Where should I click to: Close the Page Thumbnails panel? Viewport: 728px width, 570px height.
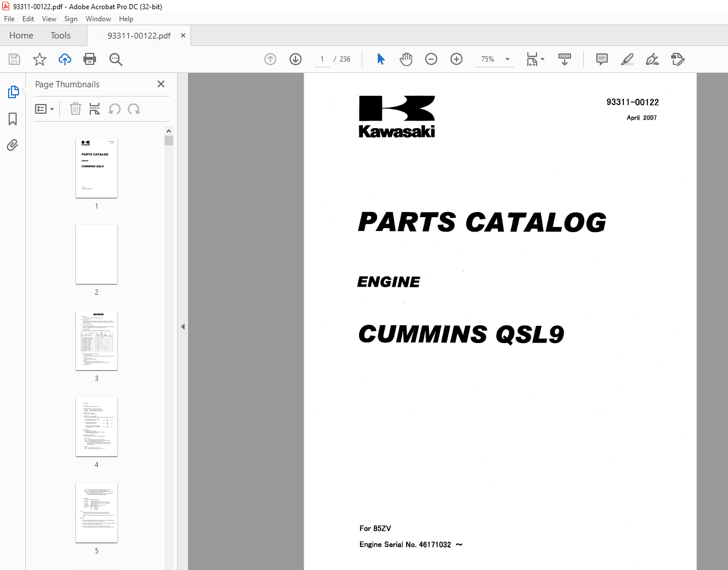161,84
